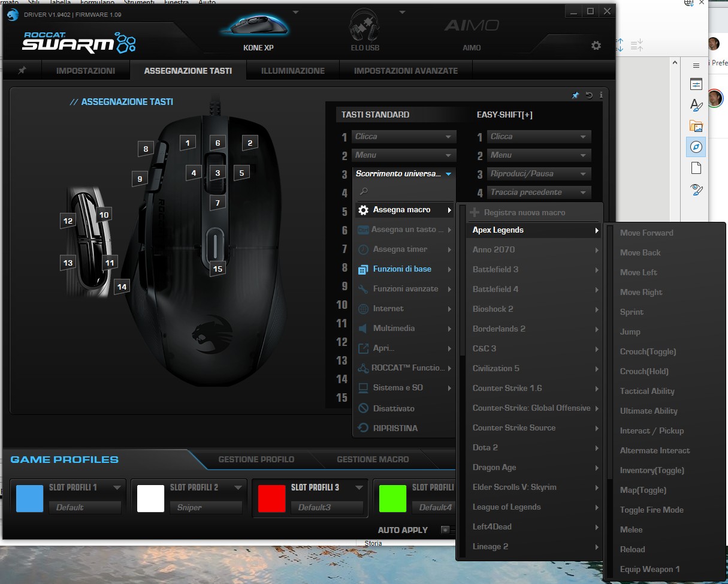728x584 pixels.
Task: Click the red color swatch of Slot 3
Action: coord(271,498)
